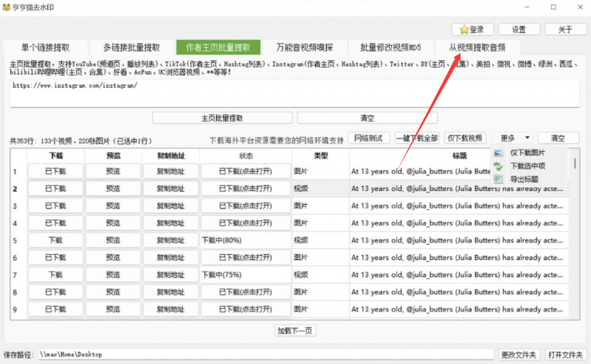
Task: Click the 下载选中项 checkmark icon in menu
Action: 499,166
